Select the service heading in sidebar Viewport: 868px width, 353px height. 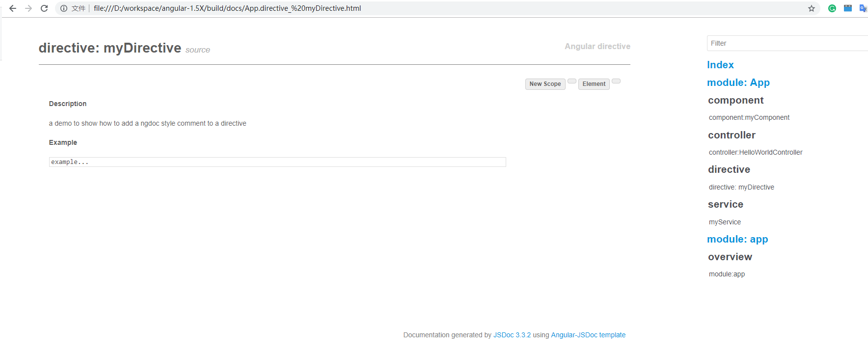click(726, 204)
